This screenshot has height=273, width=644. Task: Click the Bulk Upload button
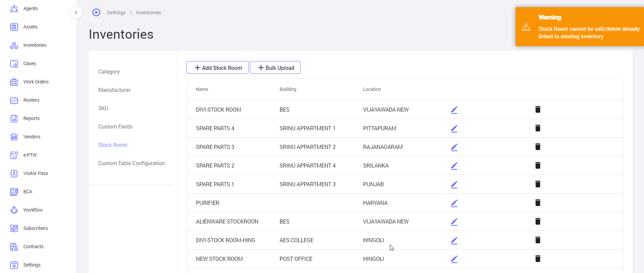point(275,67)
